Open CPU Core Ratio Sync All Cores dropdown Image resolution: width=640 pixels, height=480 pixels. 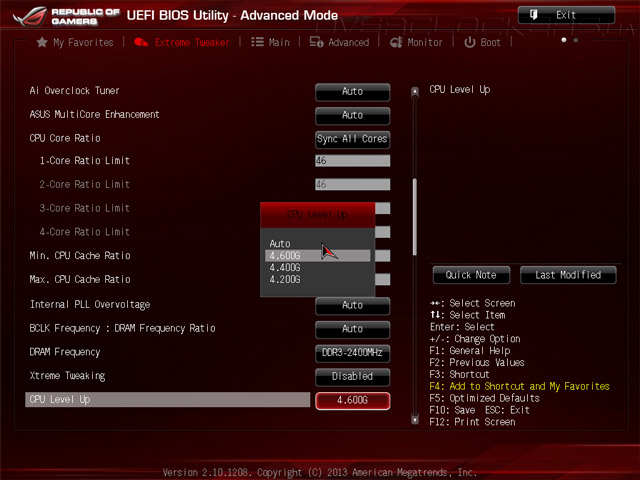(352, 139)
